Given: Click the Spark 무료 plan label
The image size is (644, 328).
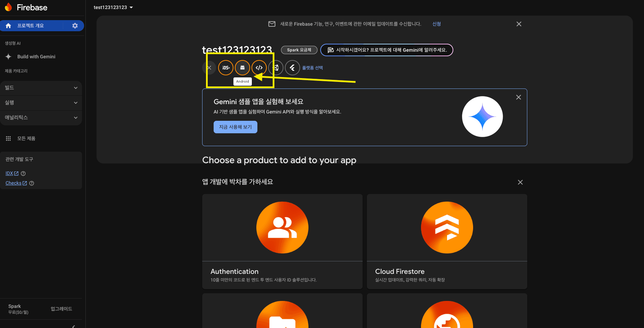Looking at the screenshot, I should tap(18, 309).
